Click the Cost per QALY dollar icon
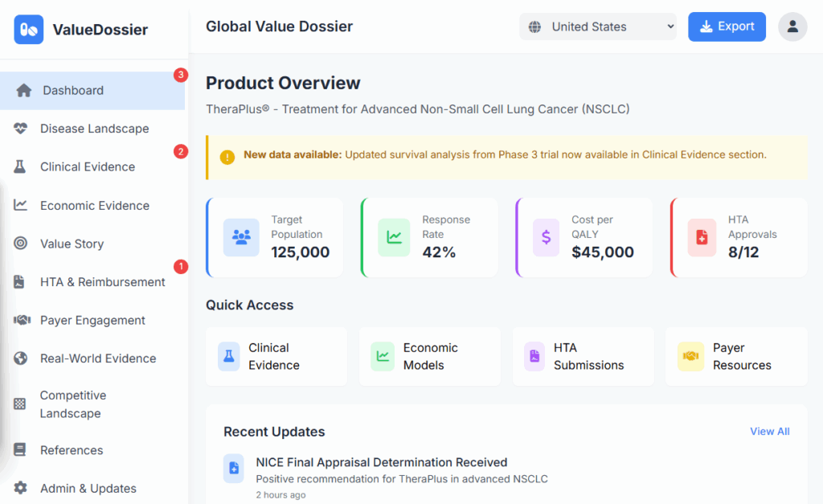Image resolution: width=823 pixels, height=504 pixels. tap(547, 237)
